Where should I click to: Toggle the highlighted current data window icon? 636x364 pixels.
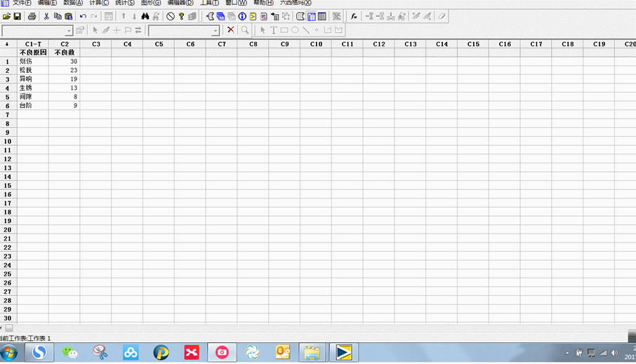tap(312, 17)
